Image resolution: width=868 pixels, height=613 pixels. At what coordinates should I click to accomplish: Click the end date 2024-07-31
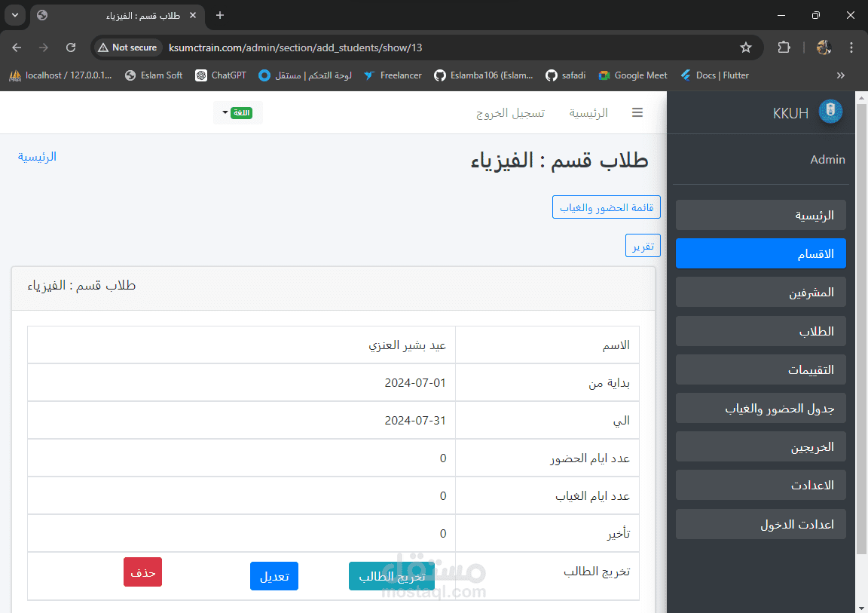[x=415, y=420]
